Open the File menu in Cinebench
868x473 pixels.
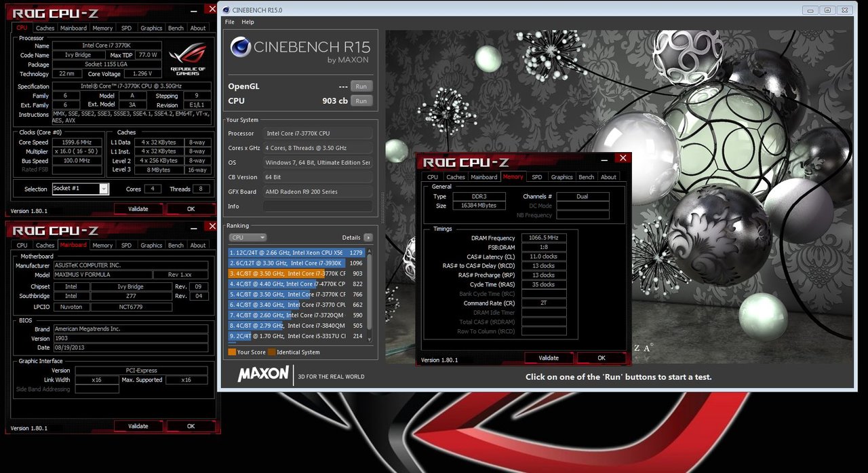[230, 22]
